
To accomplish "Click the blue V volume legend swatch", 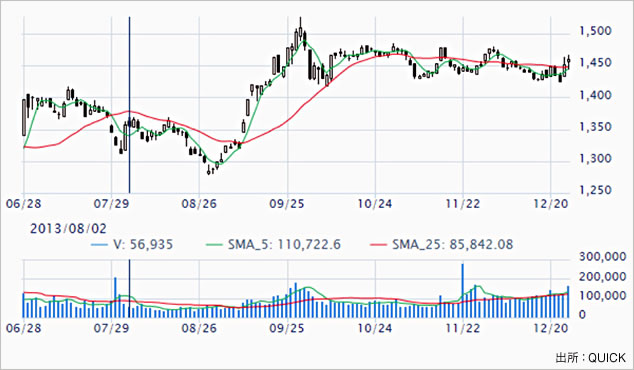I will tap(99, 245).
